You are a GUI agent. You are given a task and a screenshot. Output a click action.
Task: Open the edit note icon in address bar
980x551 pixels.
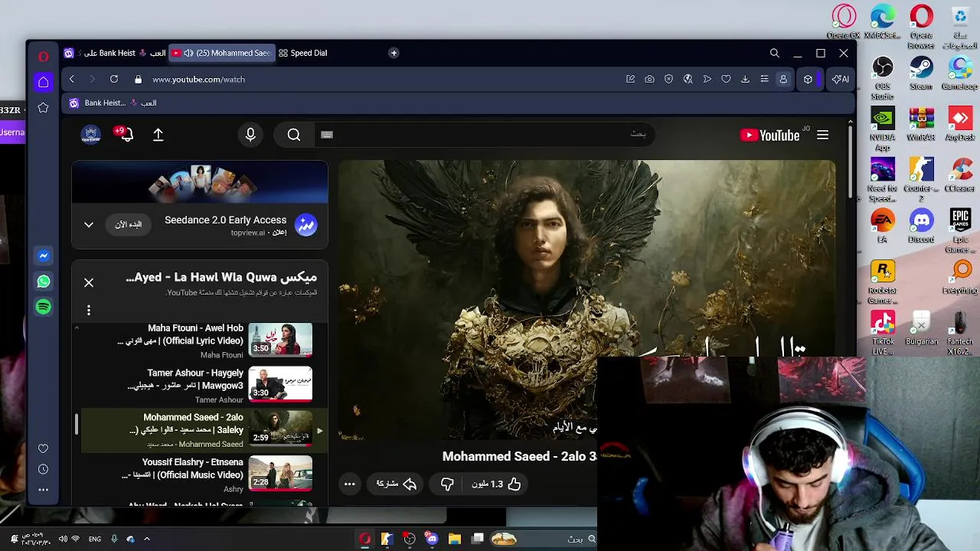click(631, 79)
